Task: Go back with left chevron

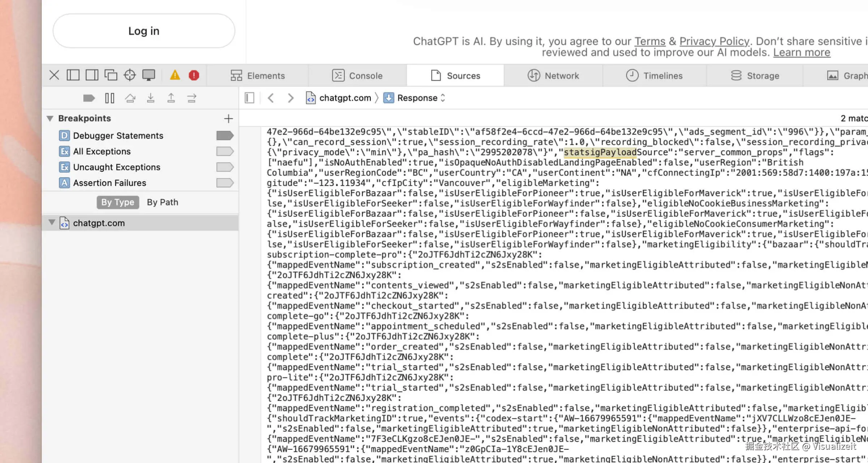Action: [271, 98]
